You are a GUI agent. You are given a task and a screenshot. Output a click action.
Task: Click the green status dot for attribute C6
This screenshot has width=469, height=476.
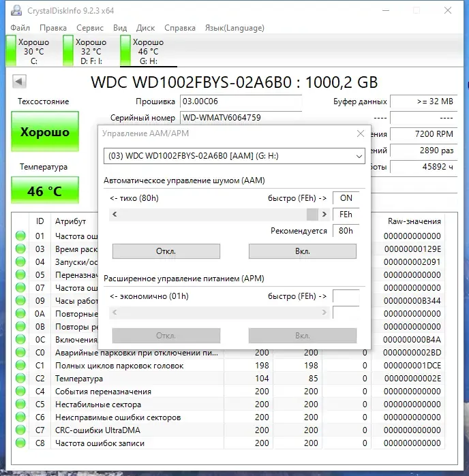pyautogui.click(x=20, y=417)
